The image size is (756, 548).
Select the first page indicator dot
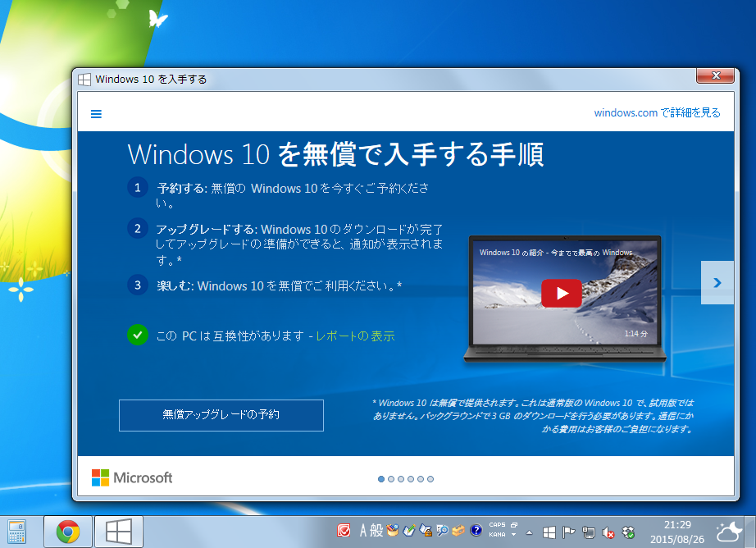[381, 479]
